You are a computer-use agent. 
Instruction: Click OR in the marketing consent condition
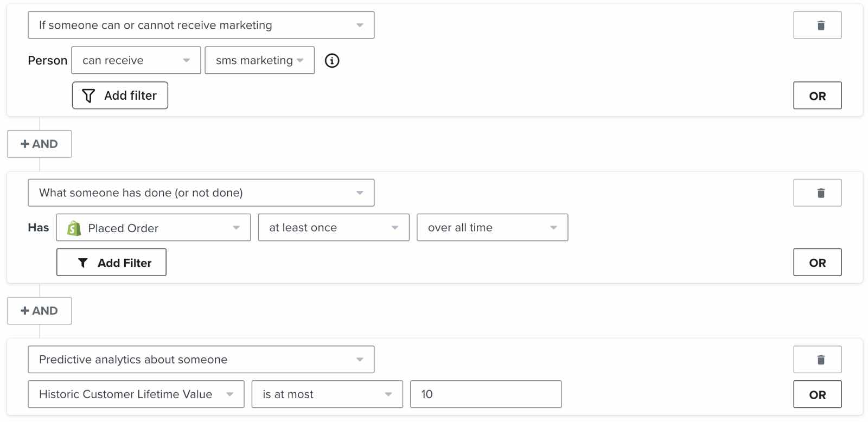[817, 96]
